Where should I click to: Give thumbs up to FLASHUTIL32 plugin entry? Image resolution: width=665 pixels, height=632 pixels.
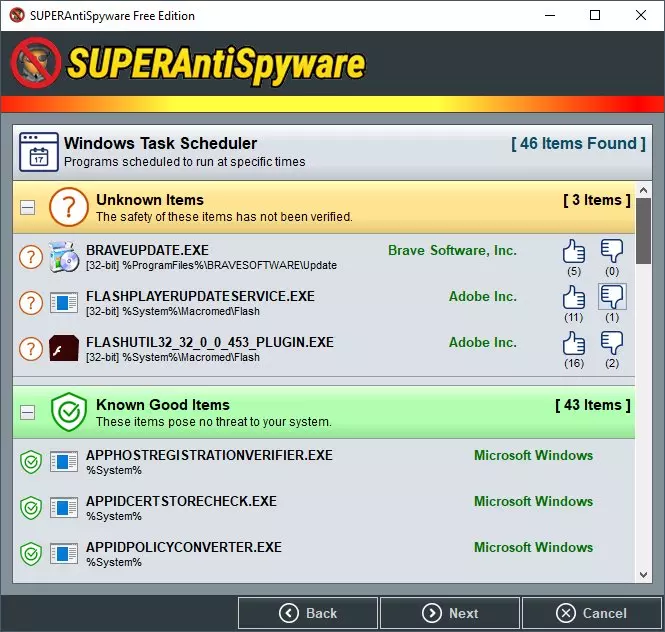[574, 343]
